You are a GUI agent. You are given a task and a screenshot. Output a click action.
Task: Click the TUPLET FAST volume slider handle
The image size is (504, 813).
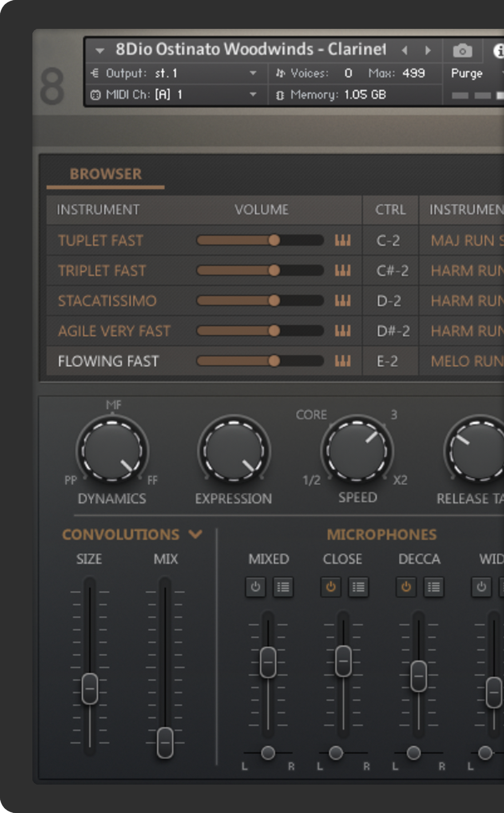tap(274, 240)
